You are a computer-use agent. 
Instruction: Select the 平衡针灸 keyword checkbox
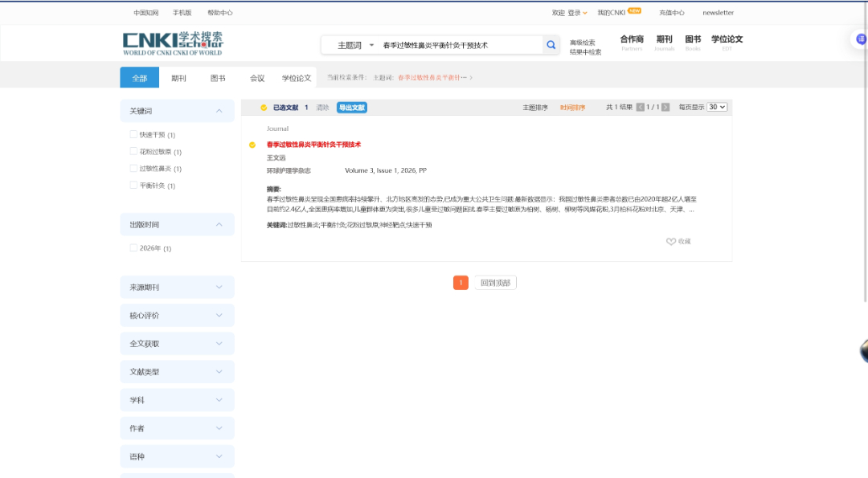133,185
